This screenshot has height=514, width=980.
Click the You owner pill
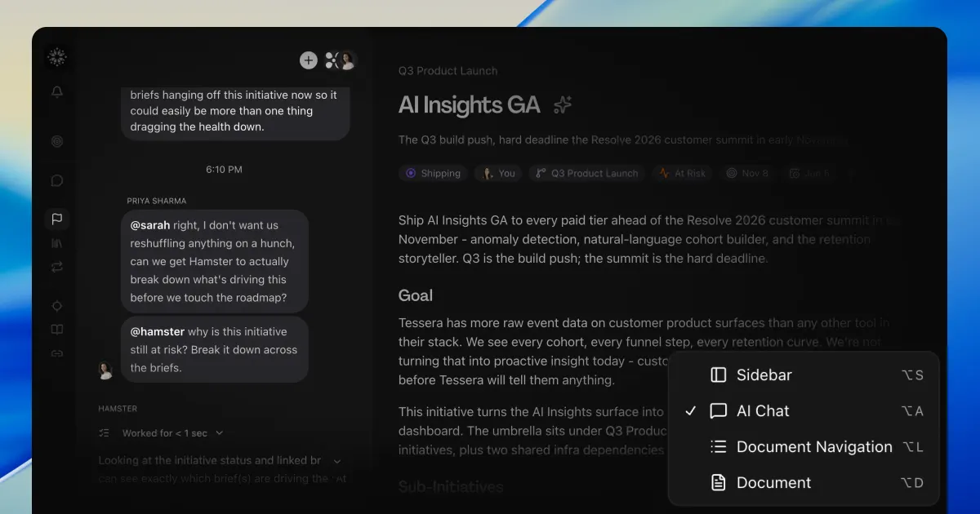click(x=499, y=173)
